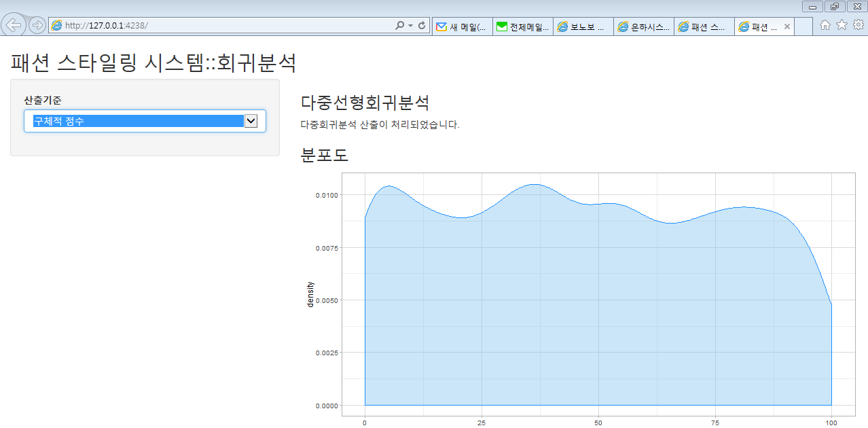Switch to the 새 메일 tab
This screenshot has width=868, height=428.
coord(462,27)
